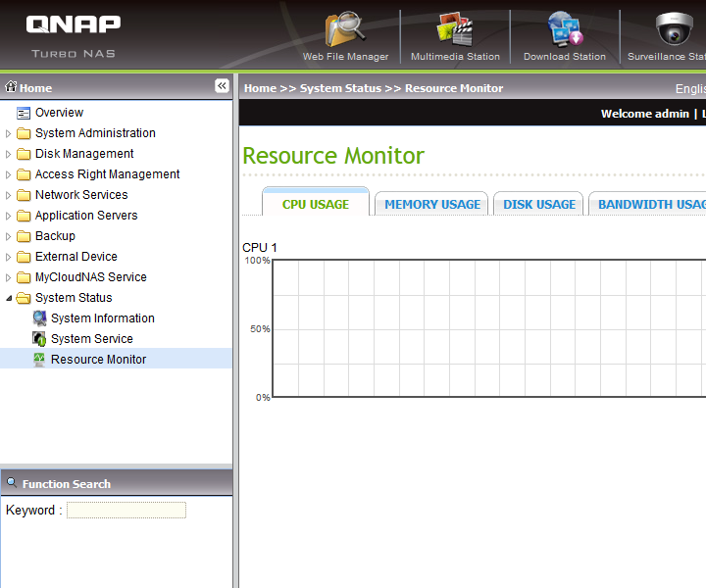Image resolution: width=706 pixels, height=588 pixels.
Task: Click the Resource Monitor tree icon
Action: point(39,360)
